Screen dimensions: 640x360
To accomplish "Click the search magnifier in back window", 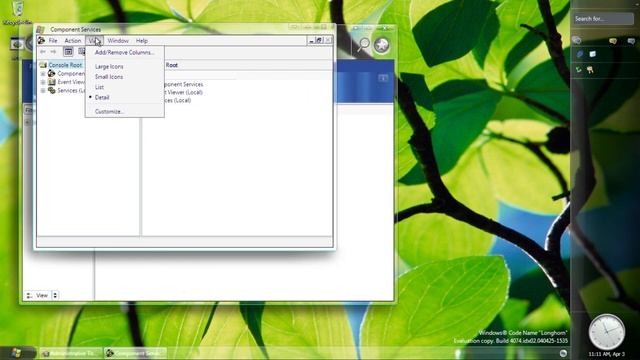I will point(363,45).
